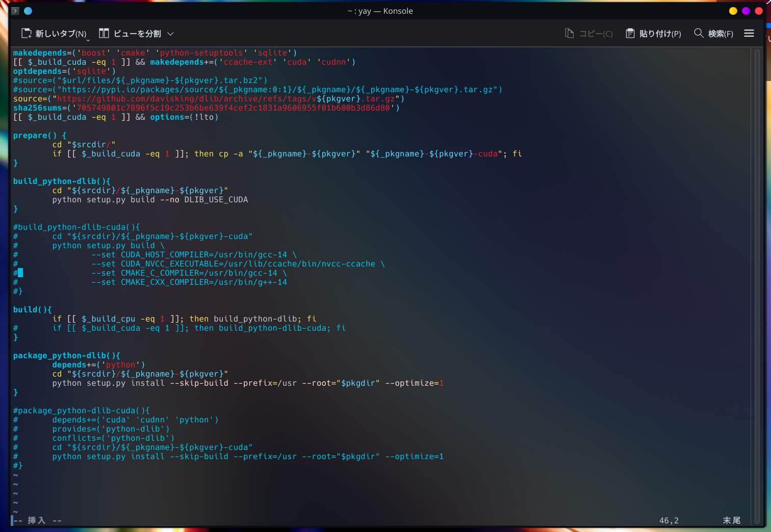Toggle the blue pin-on-all-desktops button
This screenshot has height=532, width=771.
pyautogui.click(x=28, y=11)
